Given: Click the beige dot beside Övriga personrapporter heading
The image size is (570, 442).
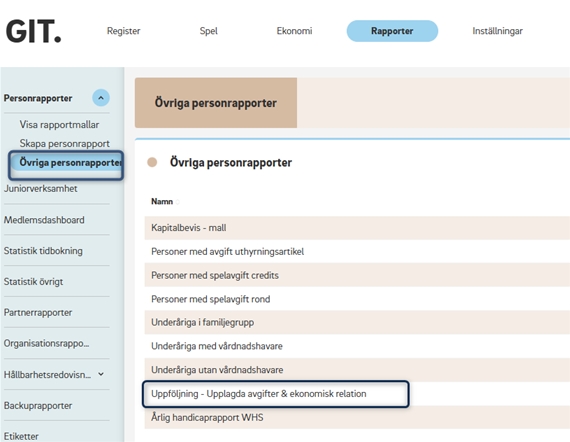Looking at the screenshot, I should tap(152, 162).
